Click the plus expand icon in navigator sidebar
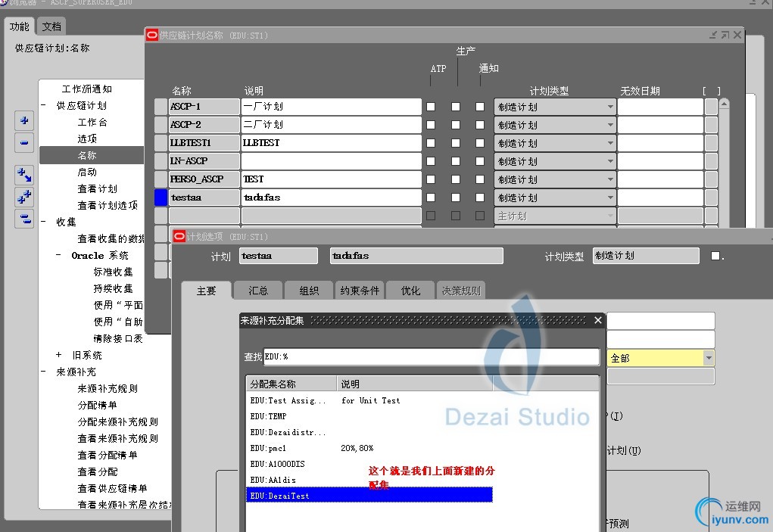Viewport: 773px width, 532px height. (24, 120)
